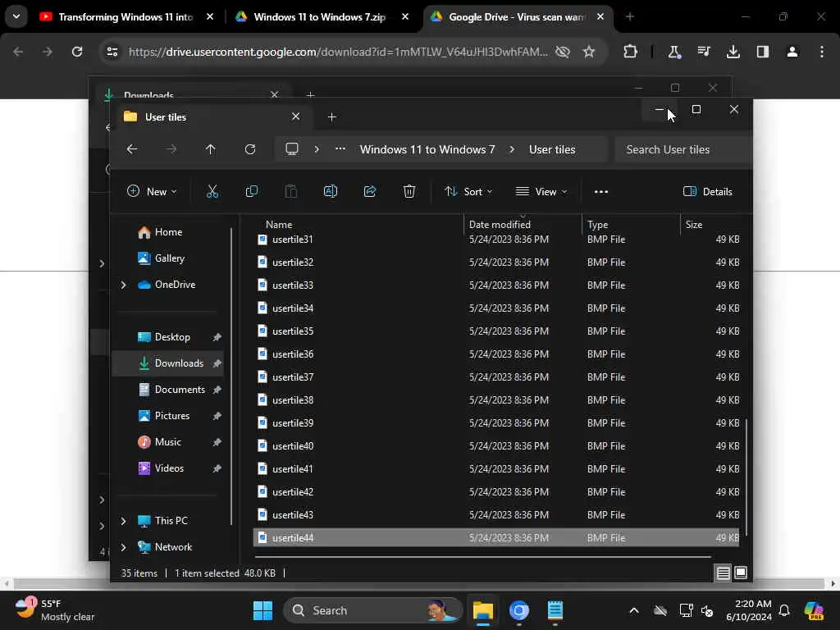Screen dimensions: 840x630
Task: Open Chrome downloads tray icon
Action: coord(733,52)
